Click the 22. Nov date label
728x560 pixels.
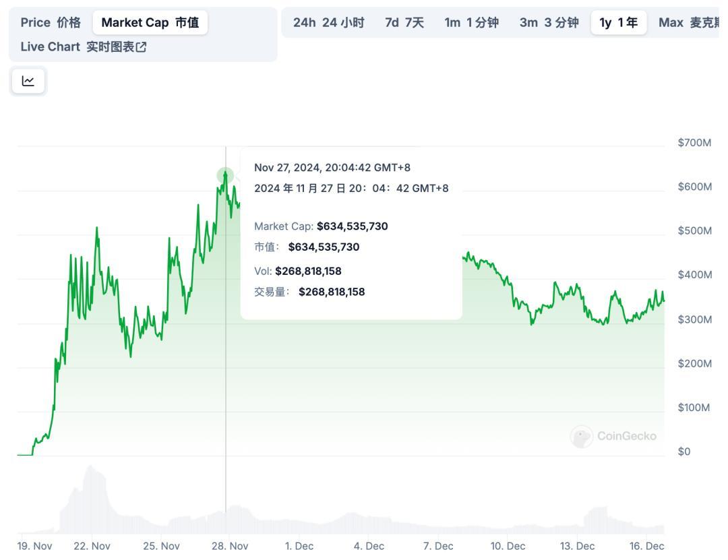[x=92, y=546]
